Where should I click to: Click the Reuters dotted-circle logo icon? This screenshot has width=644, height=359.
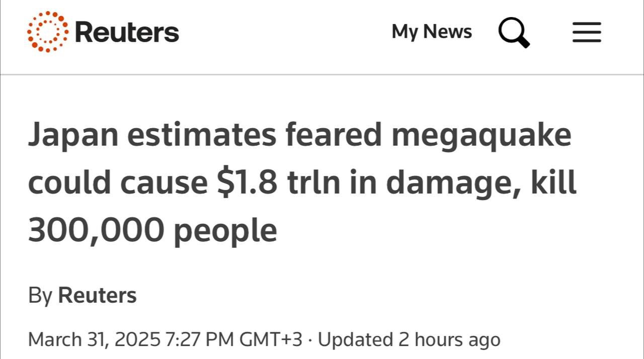[x=48, y=32]
